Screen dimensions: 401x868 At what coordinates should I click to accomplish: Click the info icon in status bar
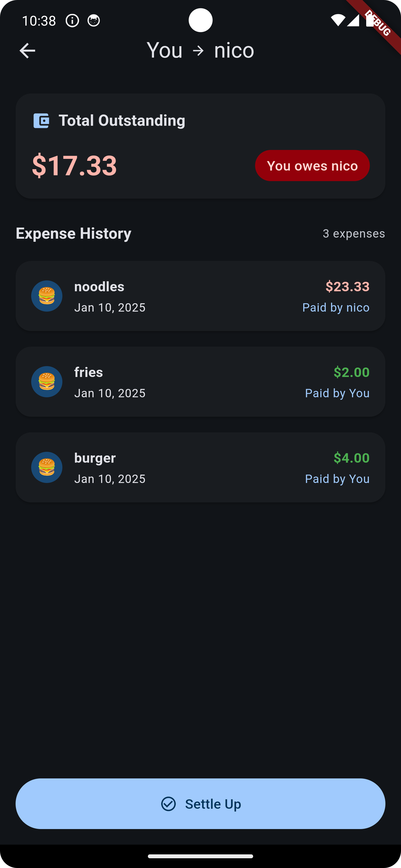point(72,21)
